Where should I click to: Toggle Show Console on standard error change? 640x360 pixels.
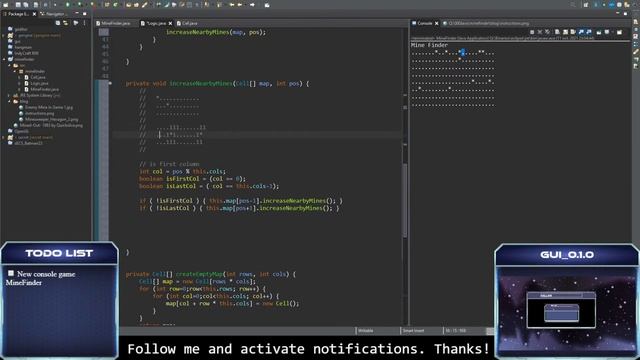coord(589,32)
